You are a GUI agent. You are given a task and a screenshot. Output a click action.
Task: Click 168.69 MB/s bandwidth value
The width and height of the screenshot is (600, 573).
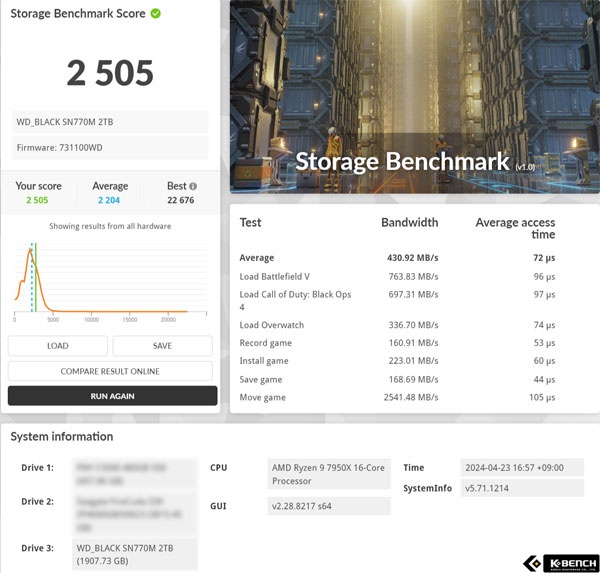point(413,379)
